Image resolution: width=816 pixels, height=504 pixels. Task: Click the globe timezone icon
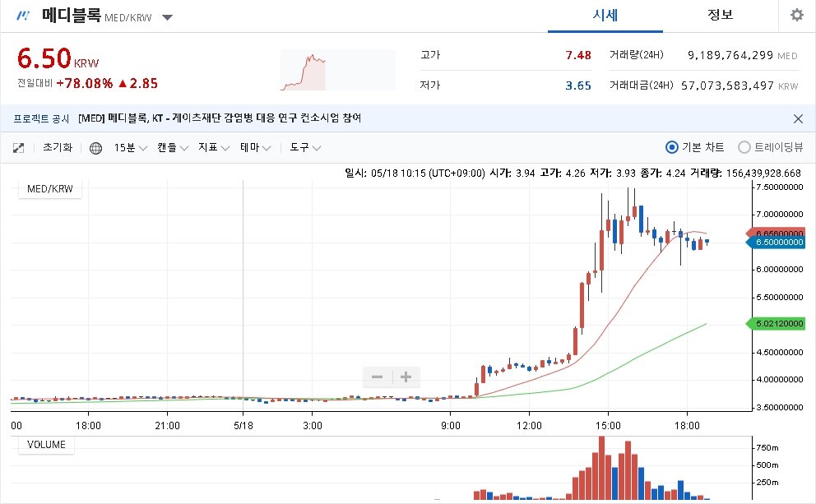[x=95, y=148]
